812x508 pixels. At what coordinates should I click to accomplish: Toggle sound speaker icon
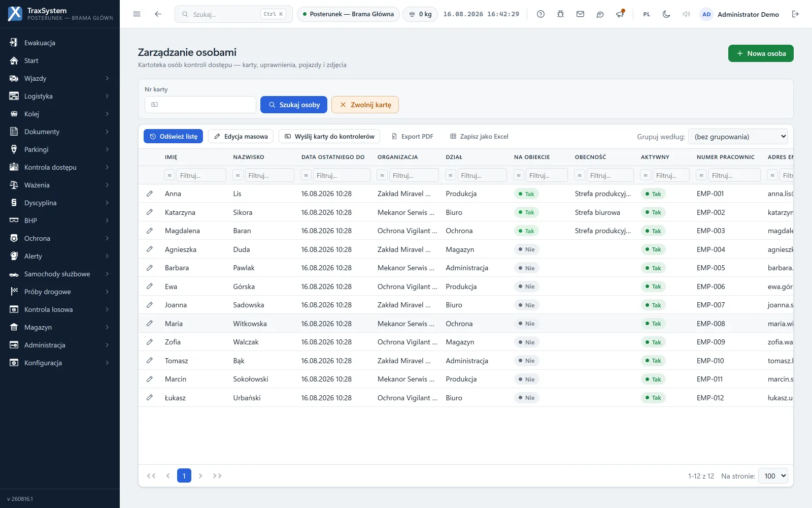686,14
